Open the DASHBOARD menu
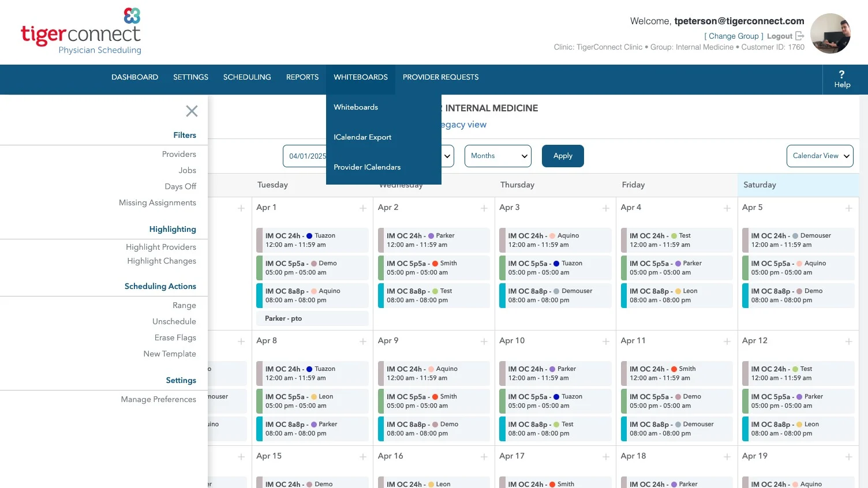The height and width of the screenshot is (488, 868). click(x=134, y=77)
